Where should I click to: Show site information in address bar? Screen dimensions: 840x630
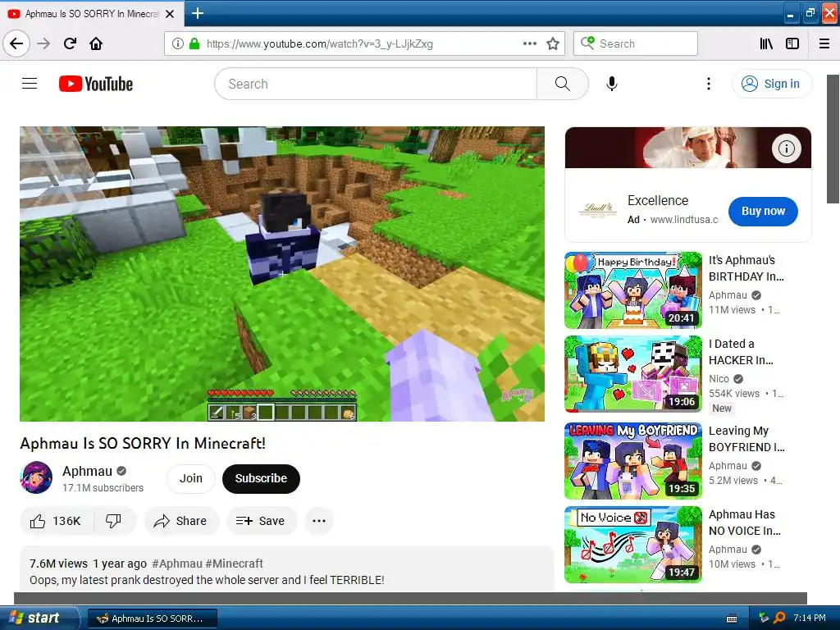[x=178, y=44]
